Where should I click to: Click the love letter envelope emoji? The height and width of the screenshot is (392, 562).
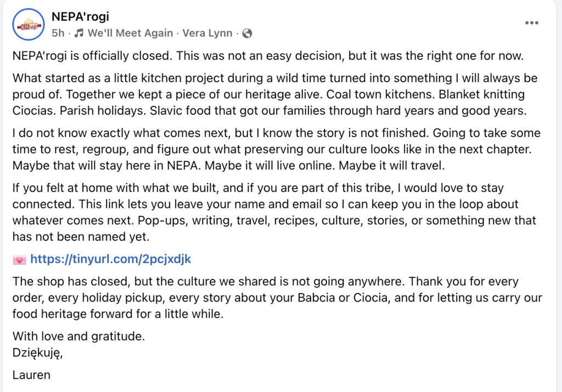click(19, 259)
